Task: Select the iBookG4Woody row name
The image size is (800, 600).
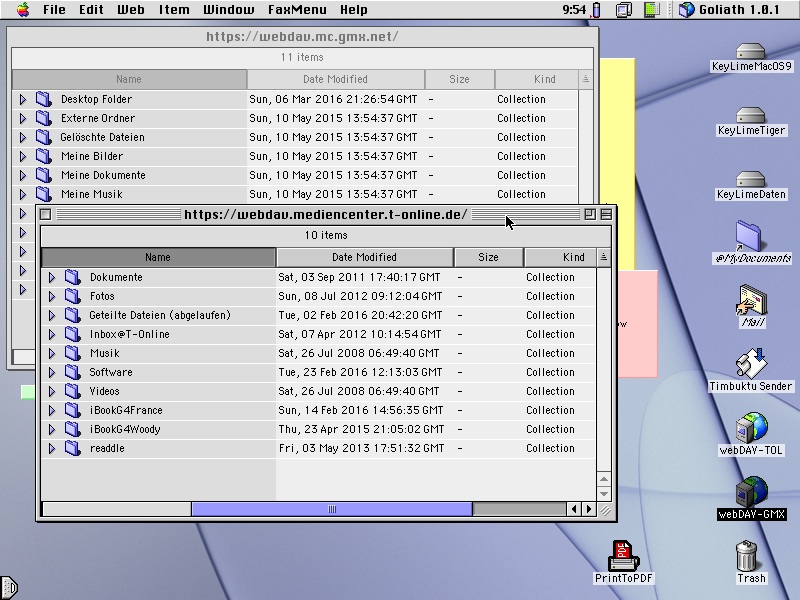Action: [x=125, y=429]
